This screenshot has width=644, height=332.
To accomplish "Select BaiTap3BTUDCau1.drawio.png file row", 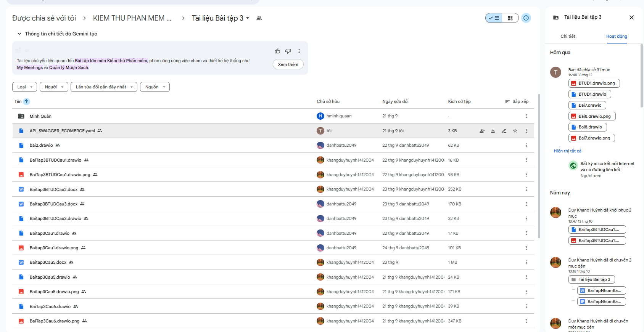I will pos(273,175).
